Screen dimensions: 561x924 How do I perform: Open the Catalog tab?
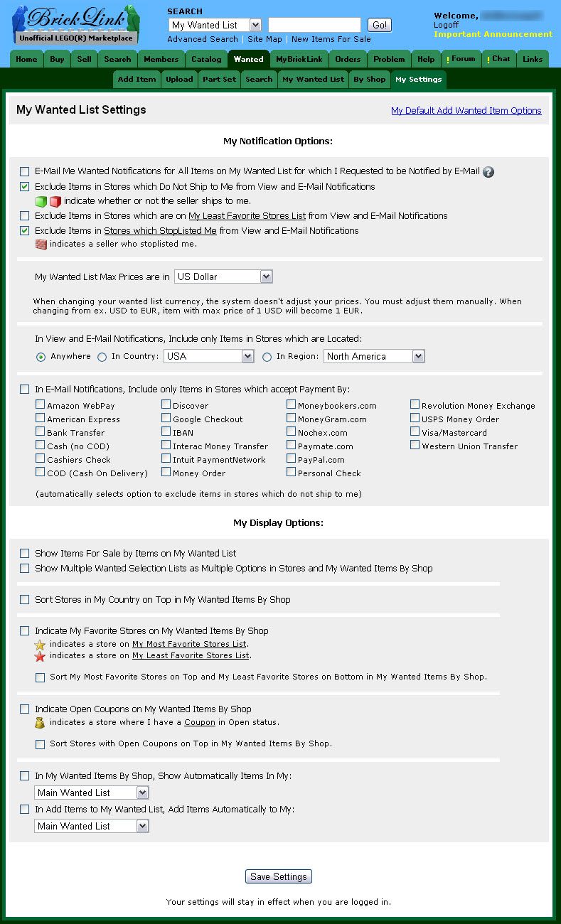coord(206,59)
